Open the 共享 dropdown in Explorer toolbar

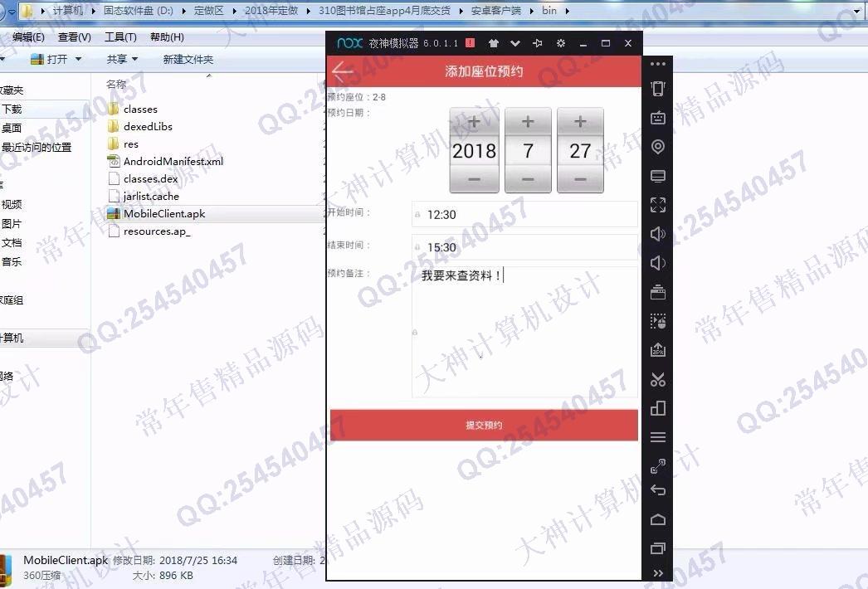click(122, 59)
